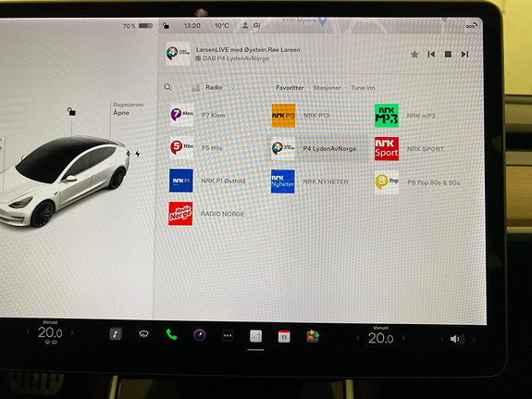Viewport: 532px width, 399px height.
Task: Select the Radio Norge station logo
Action: tap(180, 214)
